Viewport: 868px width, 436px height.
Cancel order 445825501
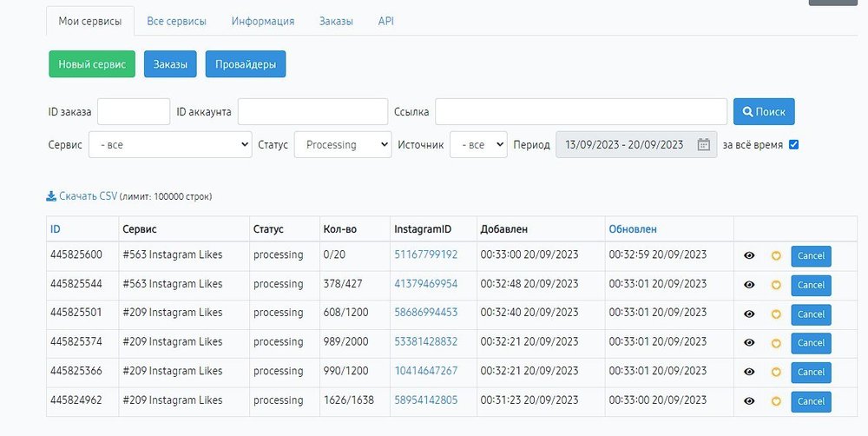[811, 314]
